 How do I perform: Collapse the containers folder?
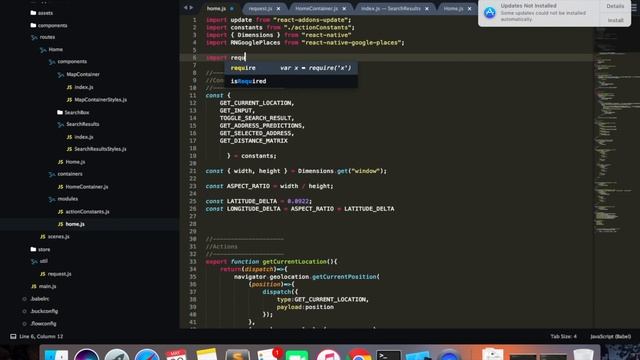pyautogui.click(x=66, y=174)
